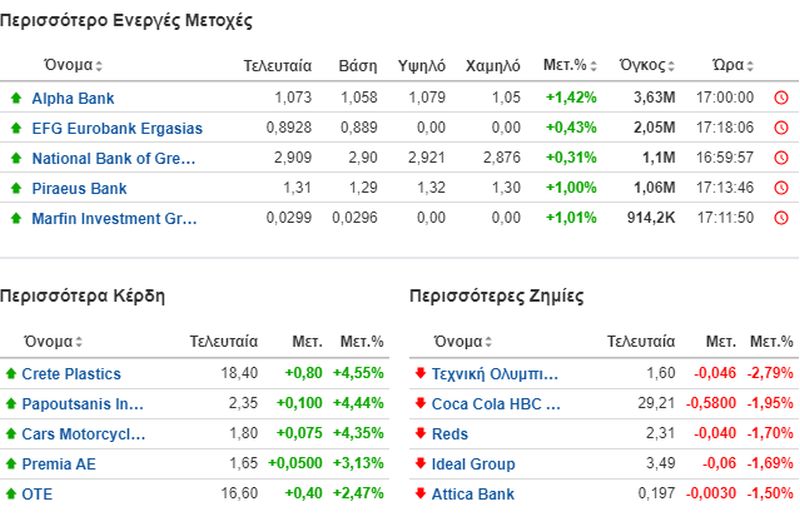The height and width of the screenshot is (522, 800).
Task: Click the clock icon in Marfin Investment row
Action: click(781, 218)
